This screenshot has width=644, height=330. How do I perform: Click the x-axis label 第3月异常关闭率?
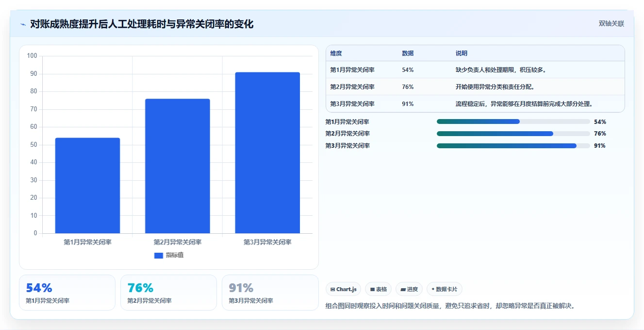[267, 242]
